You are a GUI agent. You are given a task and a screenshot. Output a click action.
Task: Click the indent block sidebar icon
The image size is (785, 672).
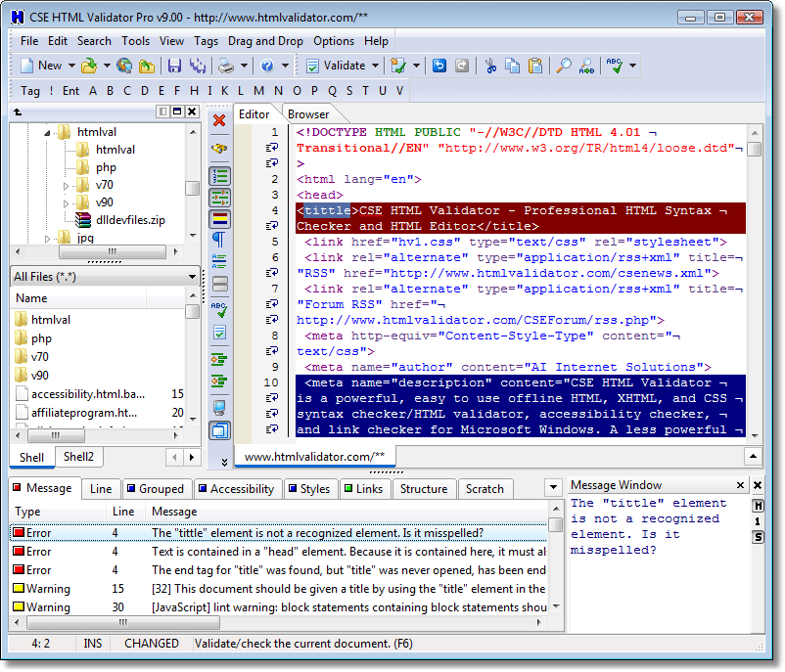(x=219, y=359)
